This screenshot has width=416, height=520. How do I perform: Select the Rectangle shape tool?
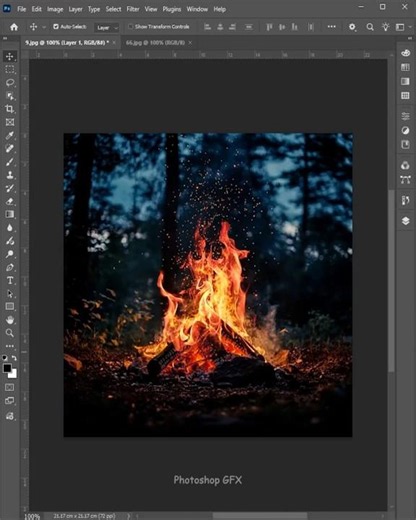point(10,307)
